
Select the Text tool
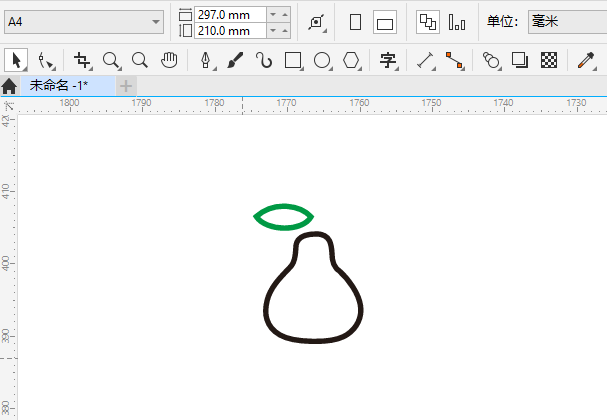pyautogui.click(x=388, y=61)
